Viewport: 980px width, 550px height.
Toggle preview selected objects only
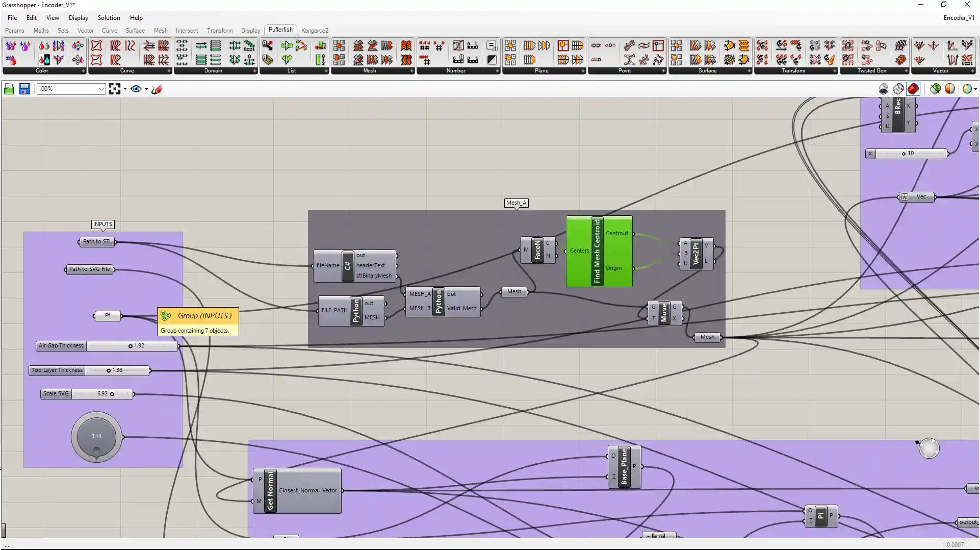(935, 89)
